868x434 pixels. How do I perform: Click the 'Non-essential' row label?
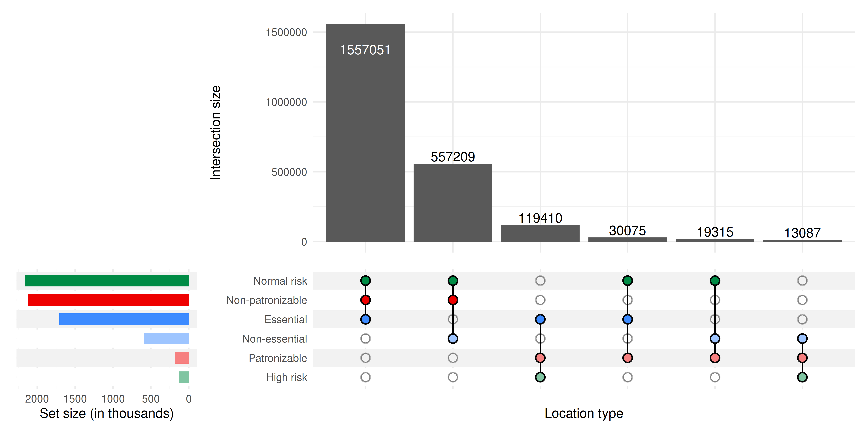coord(275,339)
